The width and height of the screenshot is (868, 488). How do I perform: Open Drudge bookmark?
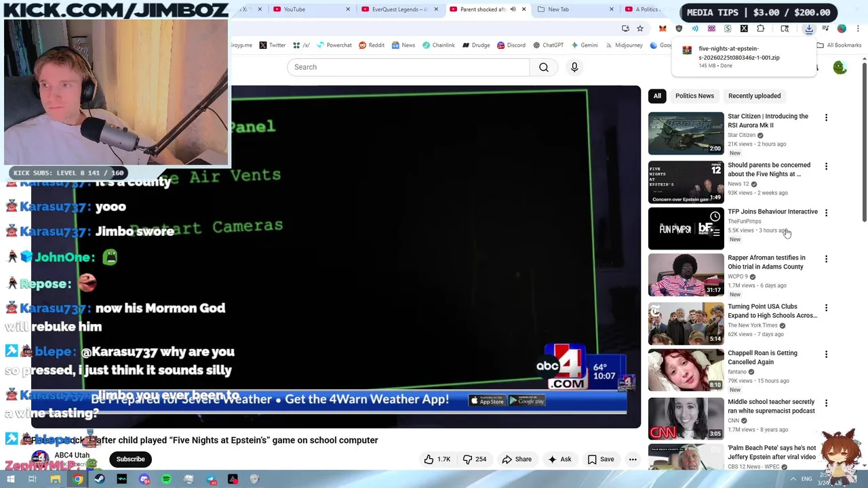(x=476, y=45)
